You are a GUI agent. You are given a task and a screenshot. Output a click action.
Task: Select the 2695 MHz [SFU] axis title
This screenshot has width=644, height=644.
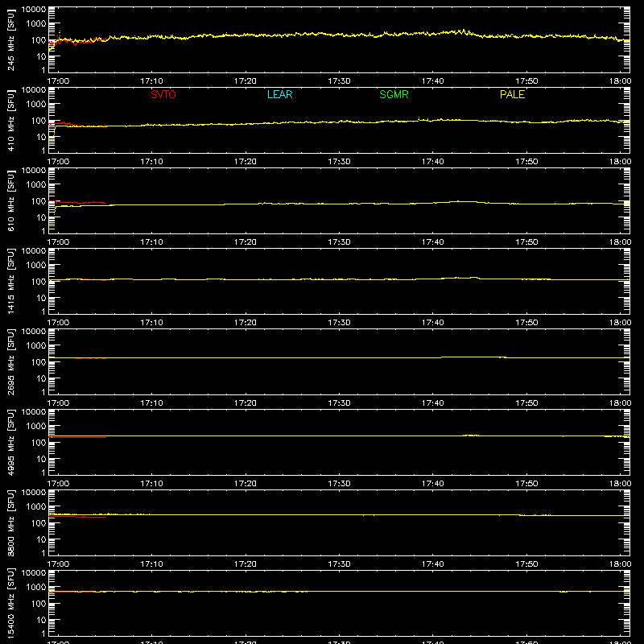(10, 361)
